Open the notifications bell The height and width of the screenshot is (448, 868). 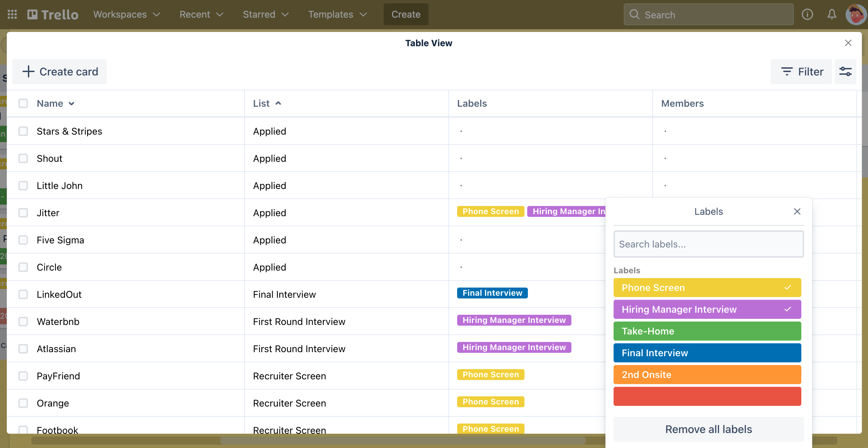(x=832, y=14)
